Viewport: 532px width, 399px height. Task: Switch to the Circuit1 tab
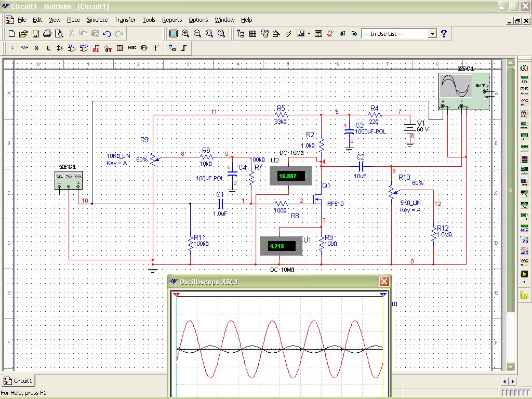click(x=19, y=381)
